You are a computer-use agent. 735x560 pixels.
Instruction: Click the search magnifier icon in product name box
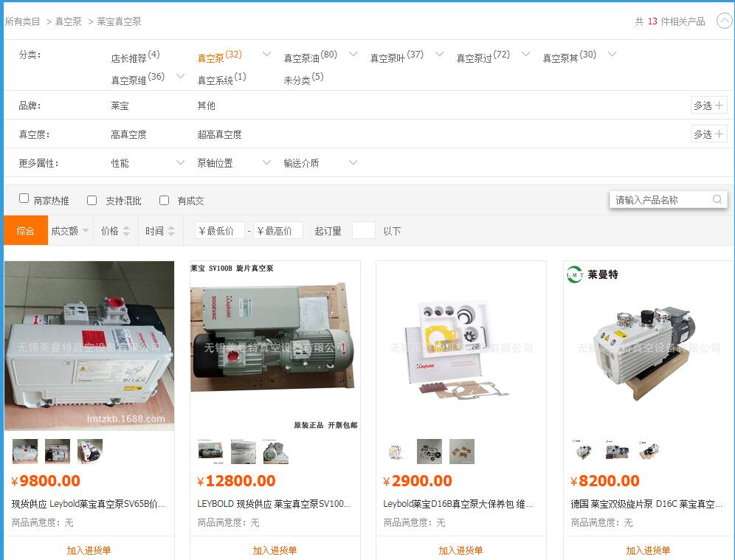717,200
